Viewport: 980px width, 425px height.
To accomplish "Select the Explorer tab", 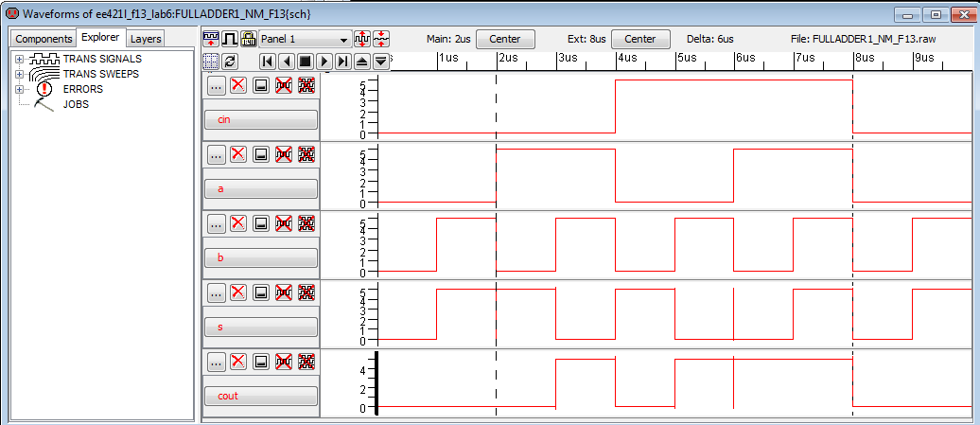I will 100,38.
